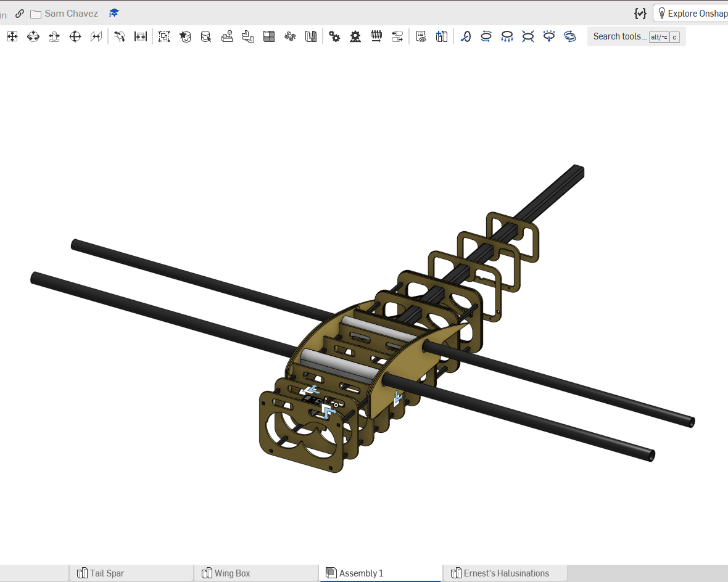Screen dimensions: 728x582
Task: Open the Tangent mate tool
Action: (x=119, y=36)
